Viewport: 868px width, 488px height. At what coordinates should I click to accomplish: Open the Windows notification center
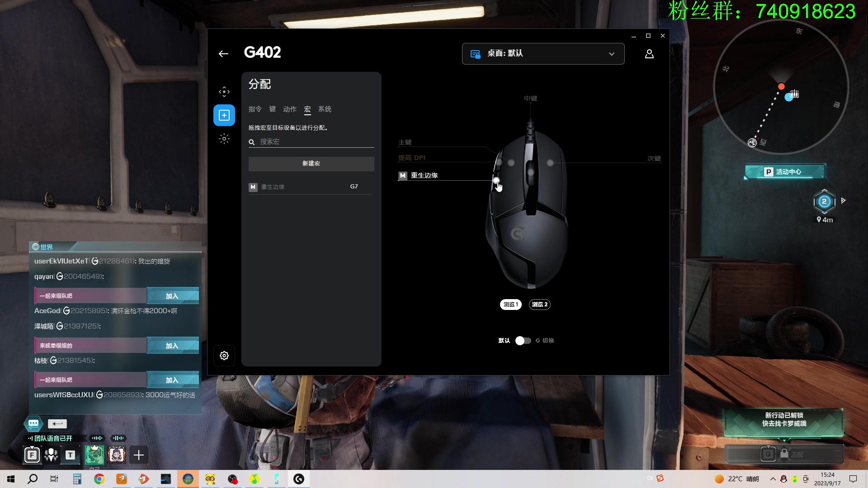pos(853,479)
